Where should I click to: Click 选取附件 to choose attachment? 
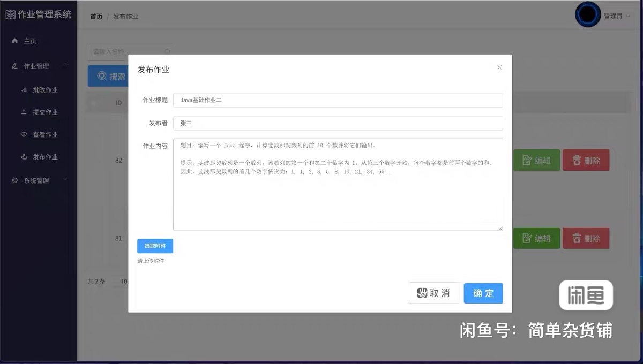(155, 246)
